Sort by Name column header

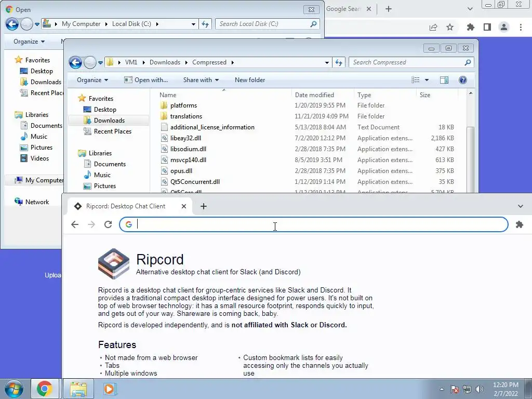click(x=168, y=95)
